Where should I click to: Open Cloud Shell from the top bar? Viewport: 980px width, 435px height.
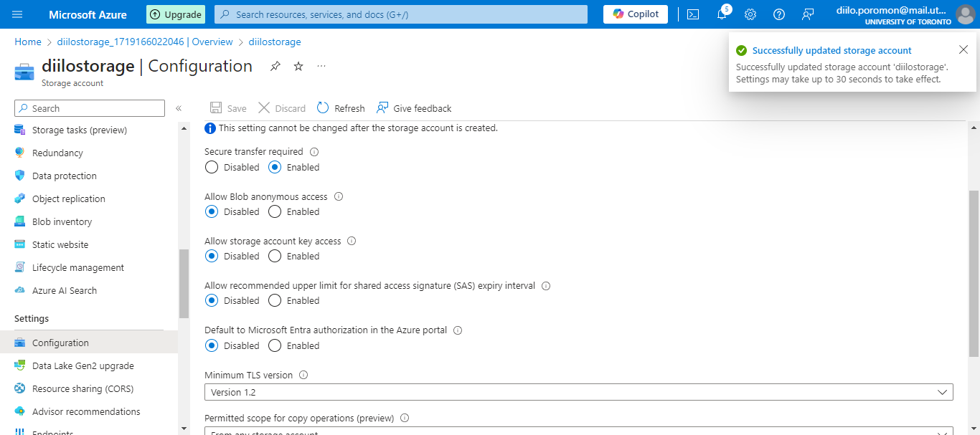tap(692, 14)
